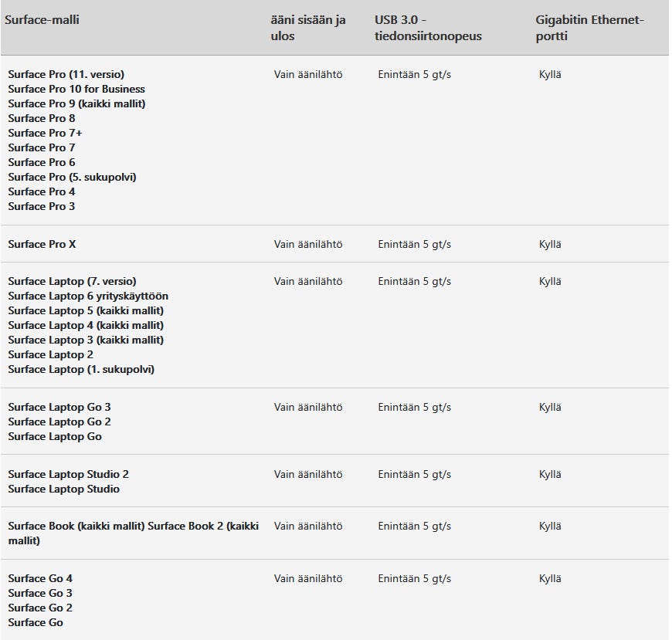This screenshot has width=672, height=640.
Task: Click "Kyllä" in the Surface Book row
Action: [x=550, y=526]
